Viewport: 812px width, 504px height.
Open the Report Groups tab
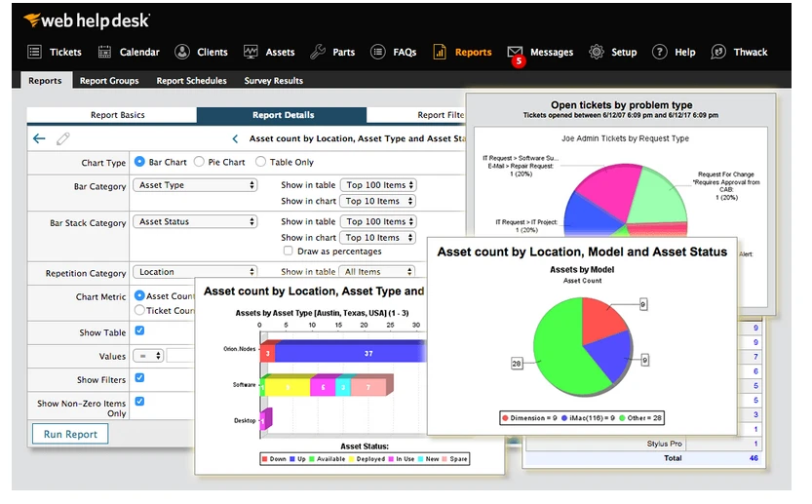coord(109,80)
